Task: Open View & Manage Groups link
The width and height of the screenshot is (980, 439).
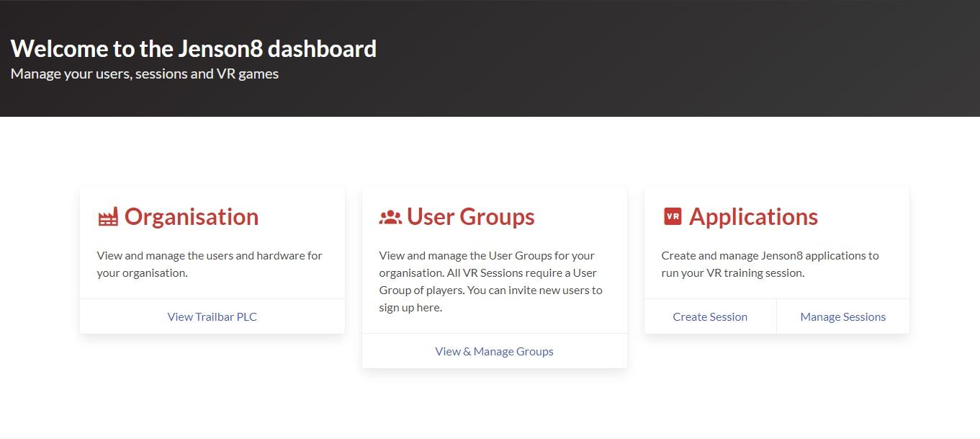Action: tap(495, 351)
